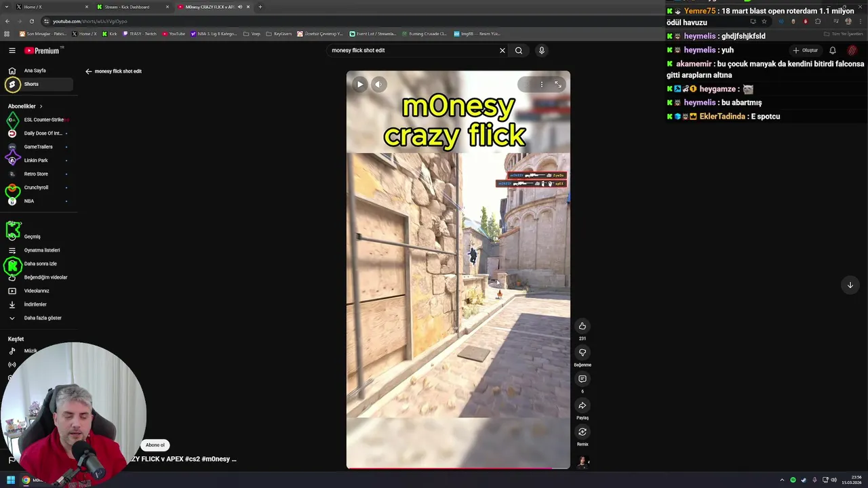Open the TEASY - Twitch bookmark
The height and width of the screenshot is (488, 868).
click(x=139, y=34)
